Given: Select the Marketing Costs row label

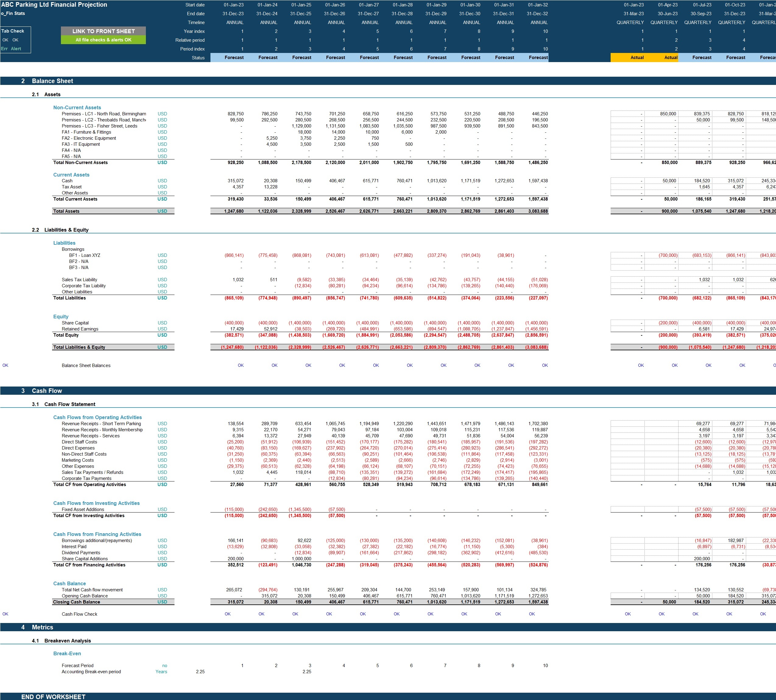Looking at the screenshot, I should point(77,460).
